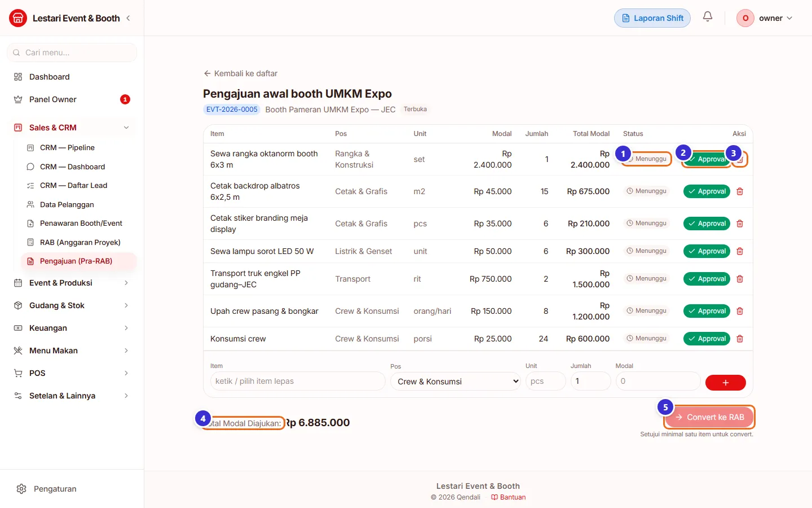
Task: Expand Keuangan section
Action: click(x=72, y=328)
